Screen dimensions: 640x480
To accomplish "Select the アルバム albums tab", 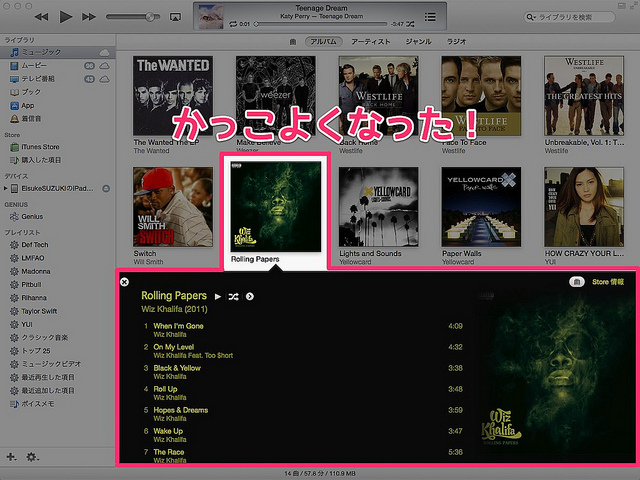I will 323,42.
